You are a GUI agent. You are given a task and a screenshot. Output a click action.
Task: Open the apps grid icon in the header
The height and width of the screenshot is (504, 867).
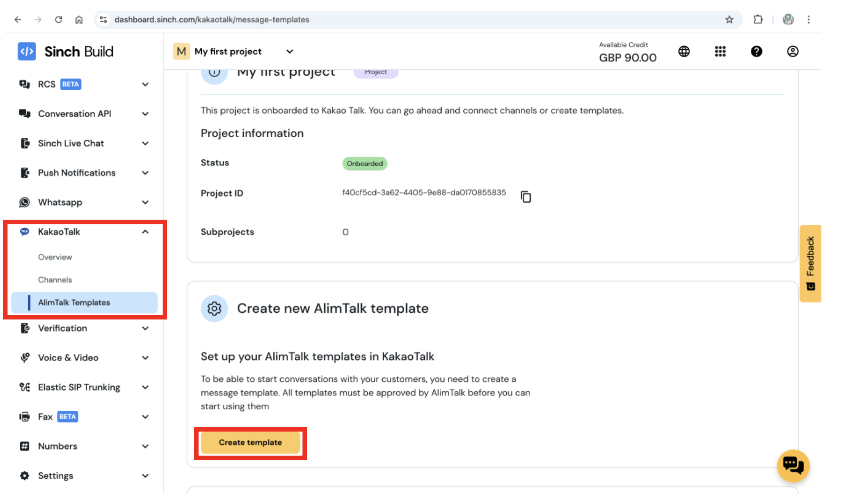[x=720, y=52]
